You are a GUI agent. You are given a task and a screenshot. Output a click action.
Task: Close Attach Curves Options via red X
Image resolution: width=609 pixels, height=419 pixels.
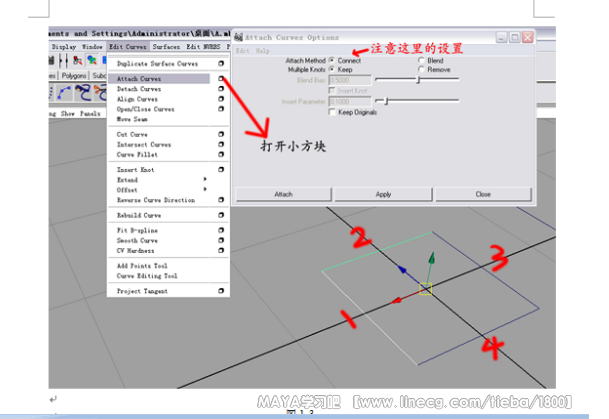click(527, 37)
